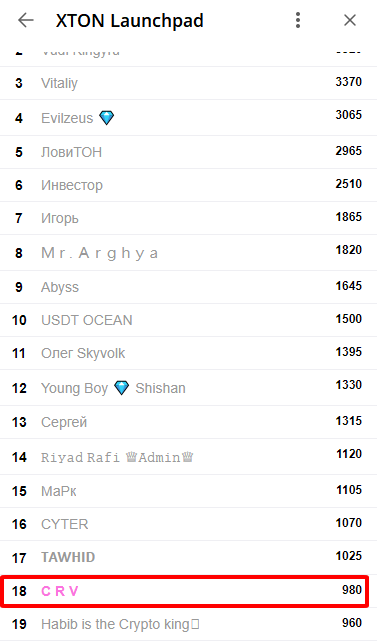Open Vitaliy's leaderboard entry
The height and width of the screenshot is (642, 377).
click(188, 83)
